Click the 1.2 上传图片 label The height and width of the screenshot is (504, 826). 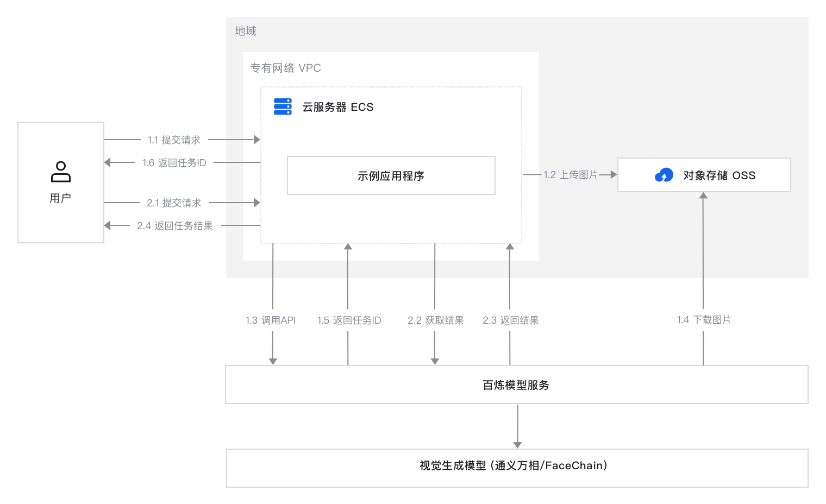point(571,175)
